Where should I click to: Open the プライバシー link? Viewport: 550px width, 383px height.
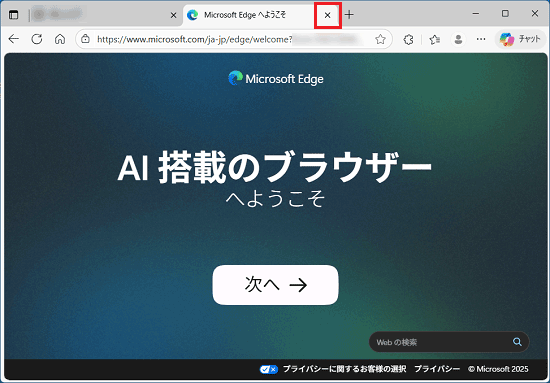437,369
